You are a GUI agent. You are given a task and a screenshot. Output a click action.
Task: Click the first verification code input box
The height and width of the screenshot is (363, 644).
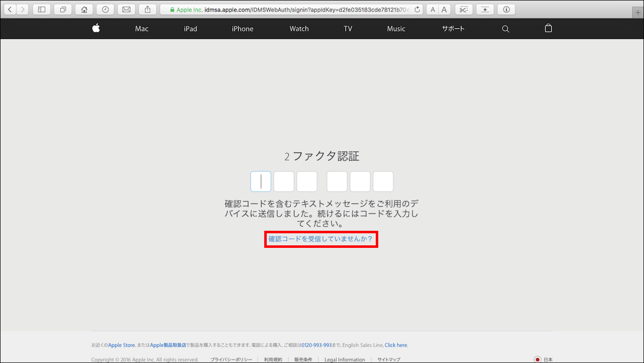pyautogui.click(x=261, y=181)
